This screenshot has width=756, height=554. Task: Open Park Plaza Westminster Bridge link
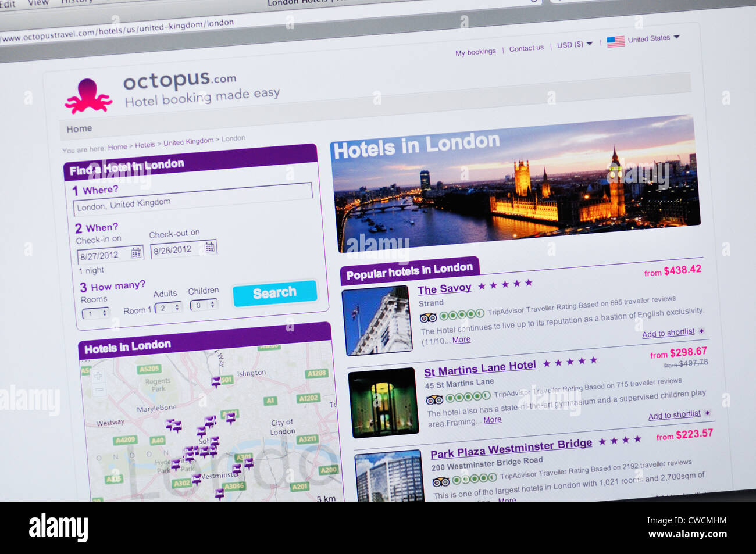point(511,448)
